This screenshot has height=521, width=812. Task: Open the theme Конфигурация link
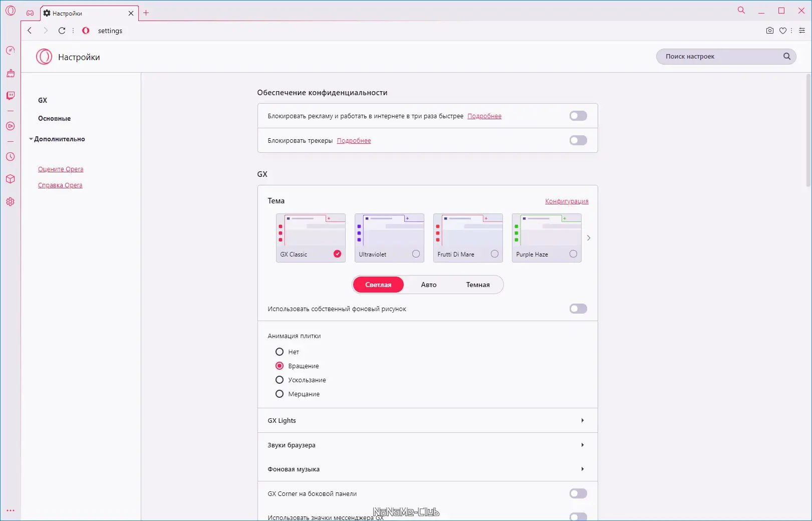click(x=567, y=201)
